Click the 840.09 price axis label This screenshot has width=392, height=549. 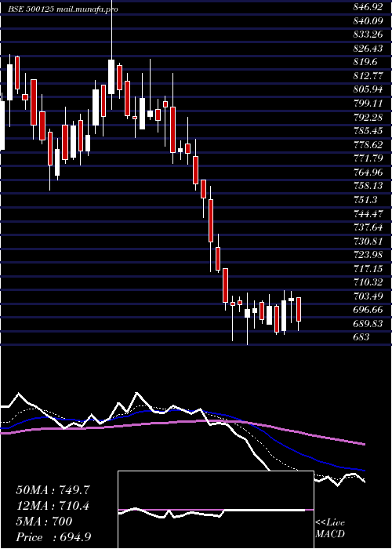pos(368,20)
